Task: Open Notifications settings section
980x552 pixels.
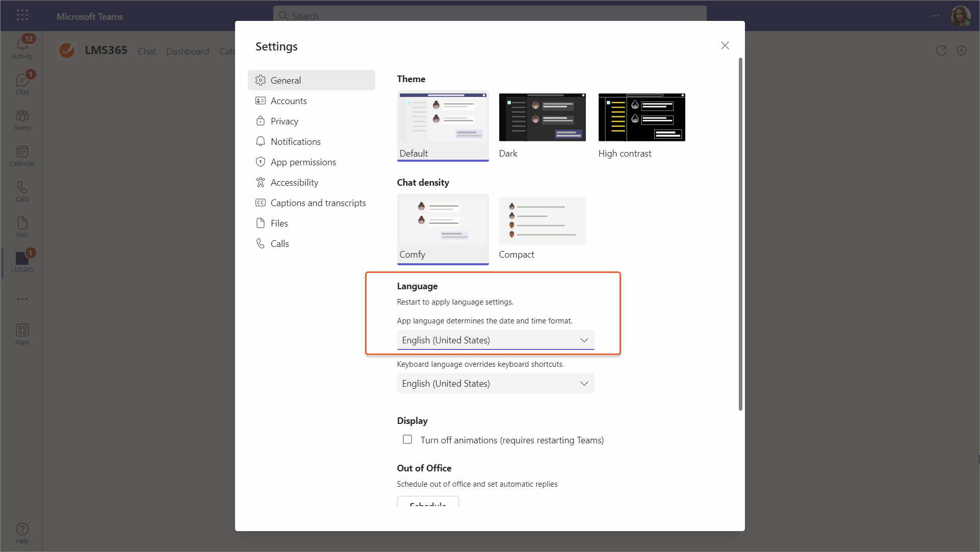Action: pos(295,141)
